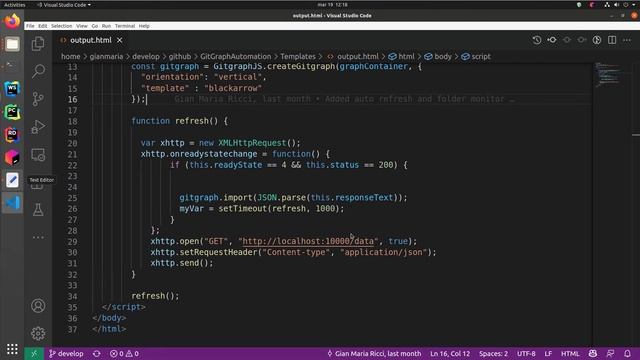Open Source Control view in activity bar

[x=38, y=99]
